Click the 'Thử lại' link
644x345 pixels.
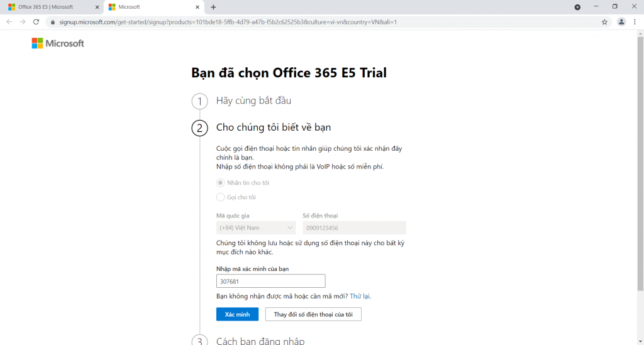pyautogui.click(x=359, y=296)
